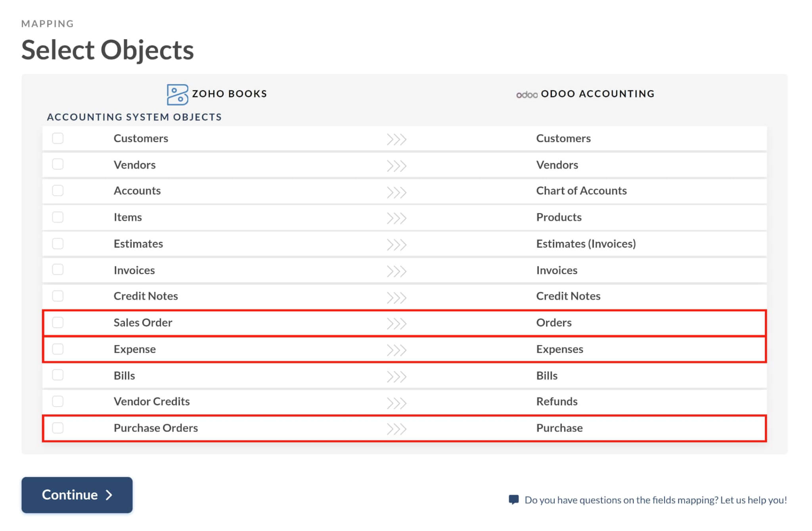Click the Purchase target label
812x531 pixels.
click(x=559, y=428)
